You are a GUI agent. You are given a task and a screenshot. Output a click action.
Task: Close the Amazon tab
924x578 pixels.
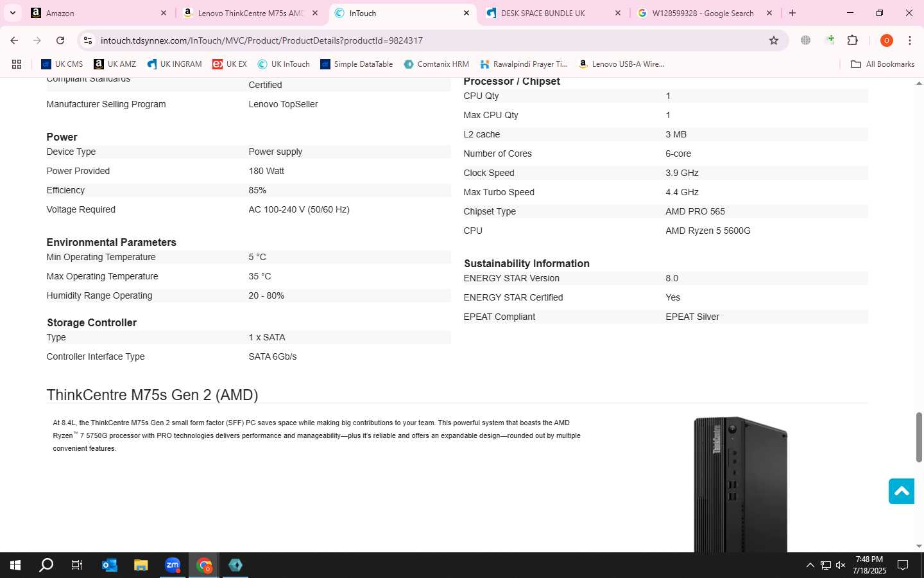point(164,13)
